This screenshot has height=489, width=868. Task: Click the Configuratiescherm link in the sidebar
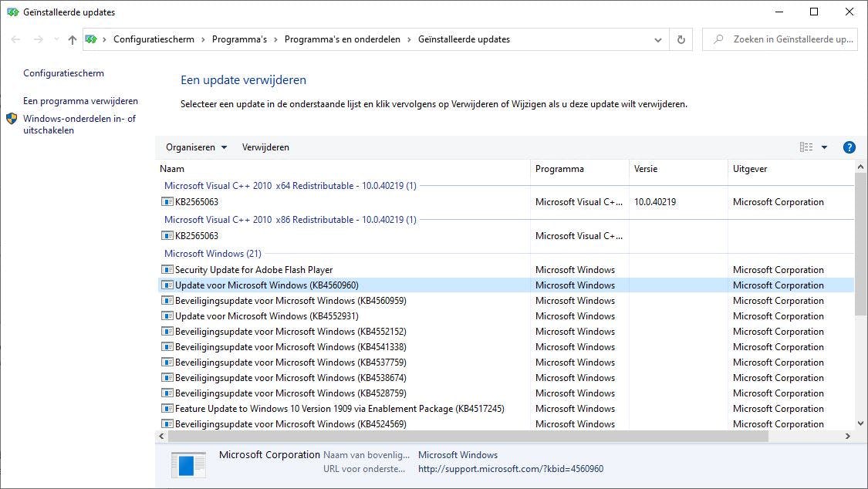pos(63,73)
